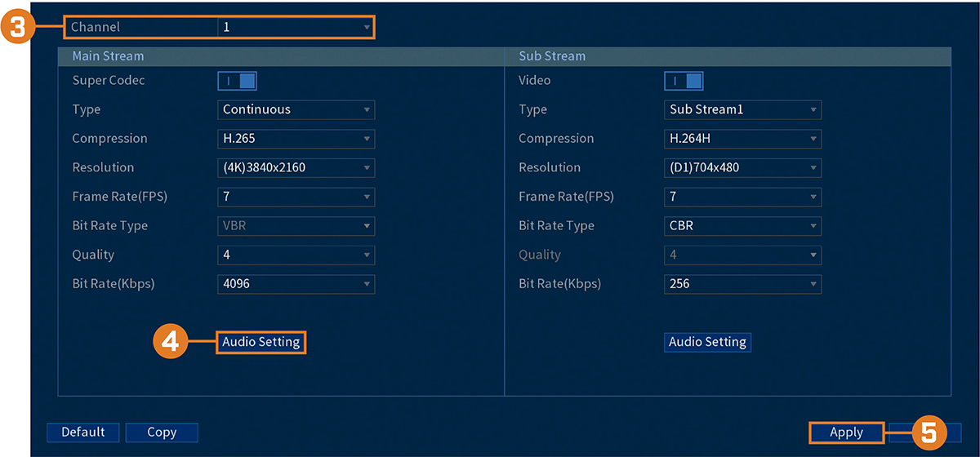Open Main Stream Frame Rate dropdown
Viewport: 980px width, 457px height.
coord(296,197)
